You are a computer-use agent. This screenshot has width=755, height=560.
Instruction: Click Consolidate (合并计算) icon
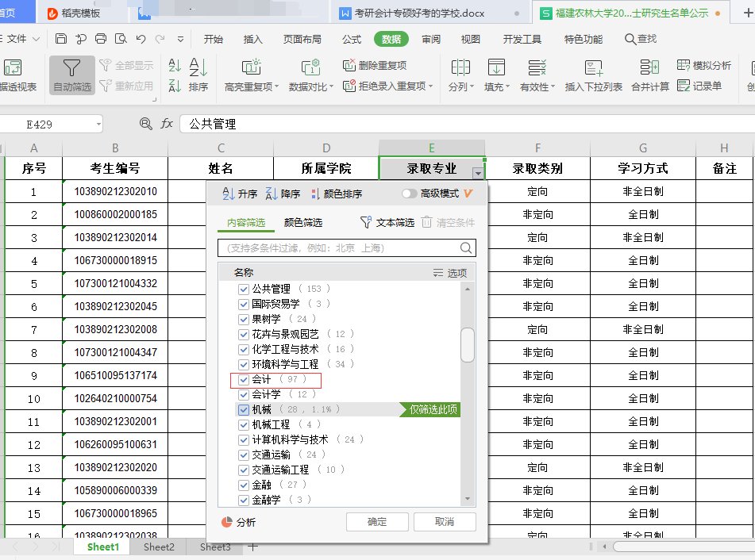point(649,67)
